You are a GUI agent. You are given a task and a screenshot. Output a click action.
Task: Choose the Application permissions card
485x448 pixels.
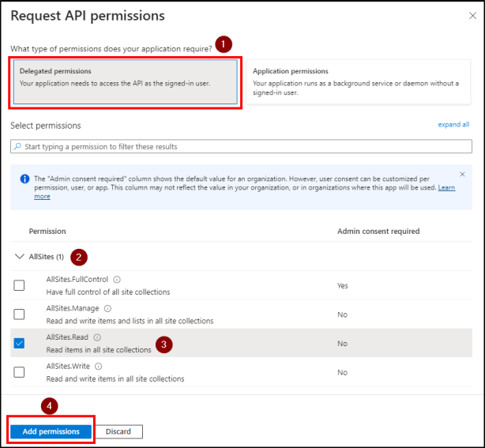(359, 82)
